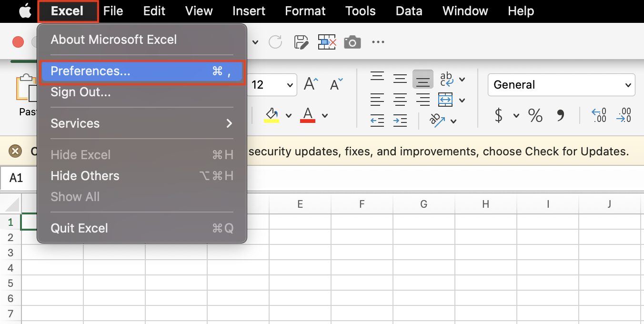
Task: Apply currency dollar format
Action: pos(499,115)
